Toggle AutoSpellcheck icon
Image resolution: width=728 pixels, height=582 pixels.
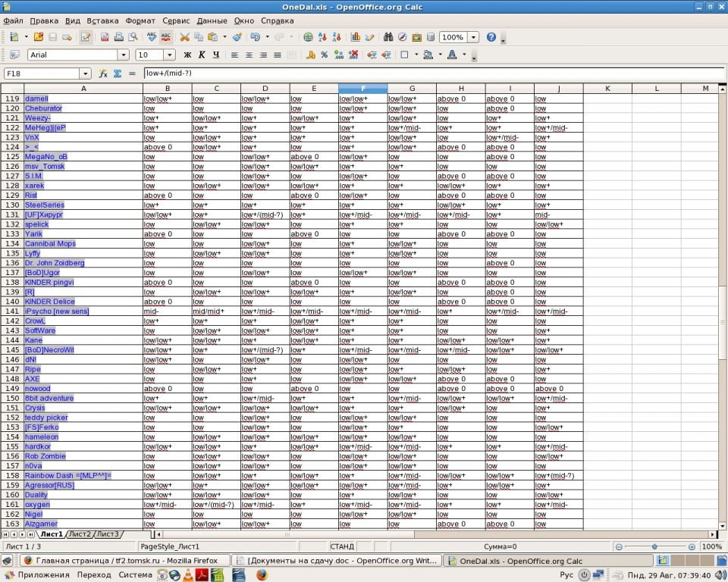pyautogui.click(x=166, y=37)
